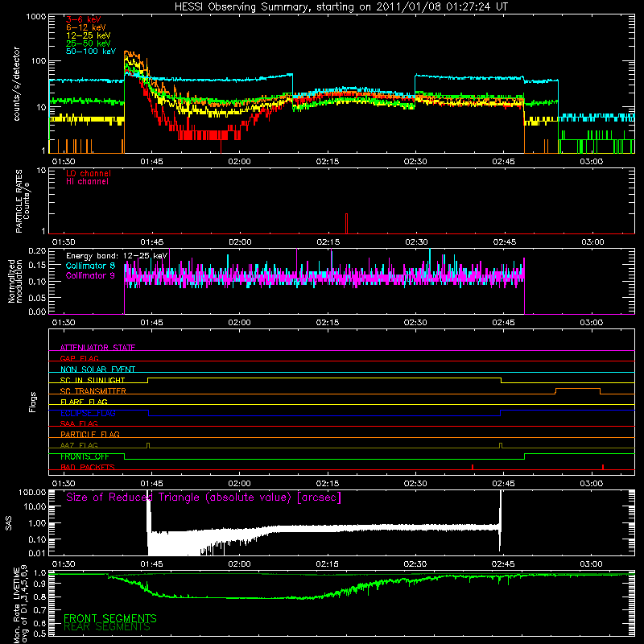Click the HESSI Observing Summary title

[x=341, y=7]
